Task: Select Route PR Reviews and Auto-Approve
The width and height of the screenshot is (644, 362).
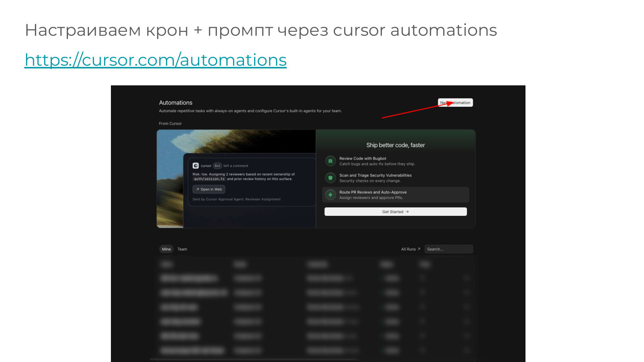Action: [x=395, y=195]
